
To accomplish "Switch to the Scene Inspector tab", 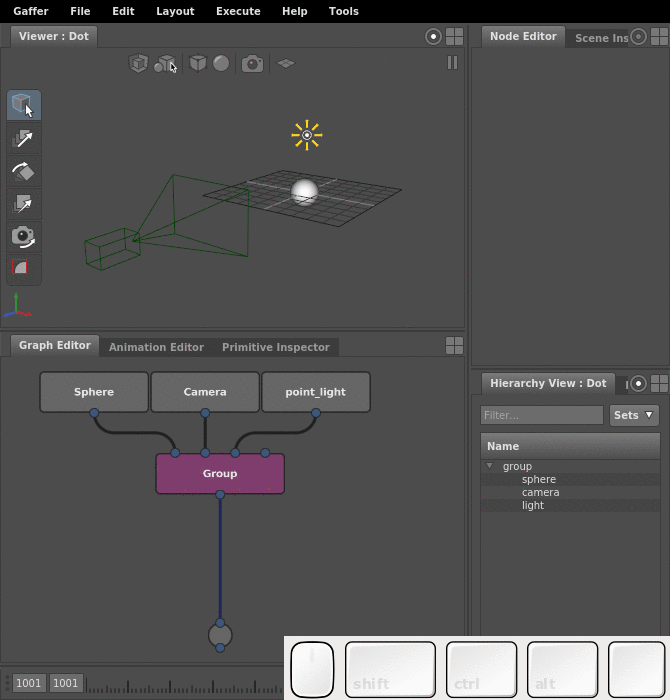I will 601,38.
